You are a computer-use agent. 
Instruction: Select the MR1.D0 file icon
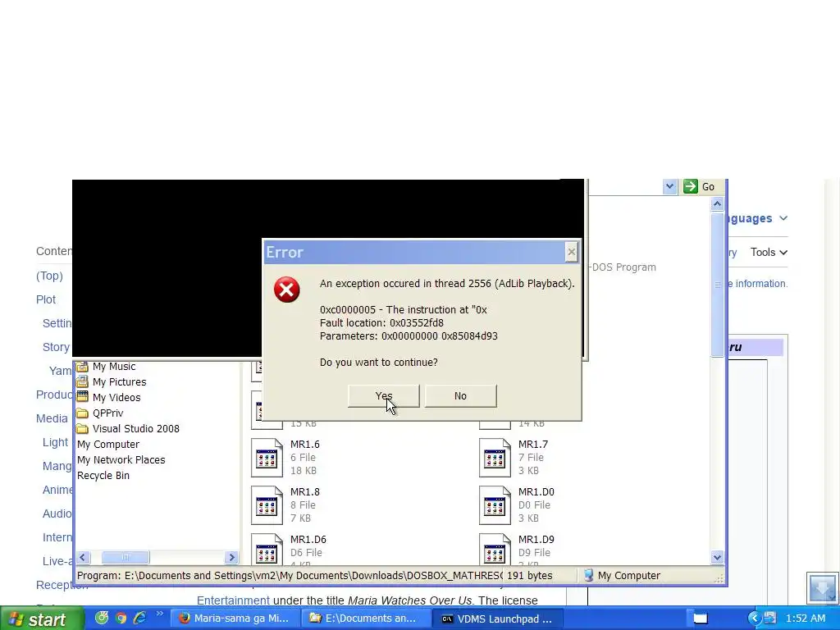(x=495, y=505)
